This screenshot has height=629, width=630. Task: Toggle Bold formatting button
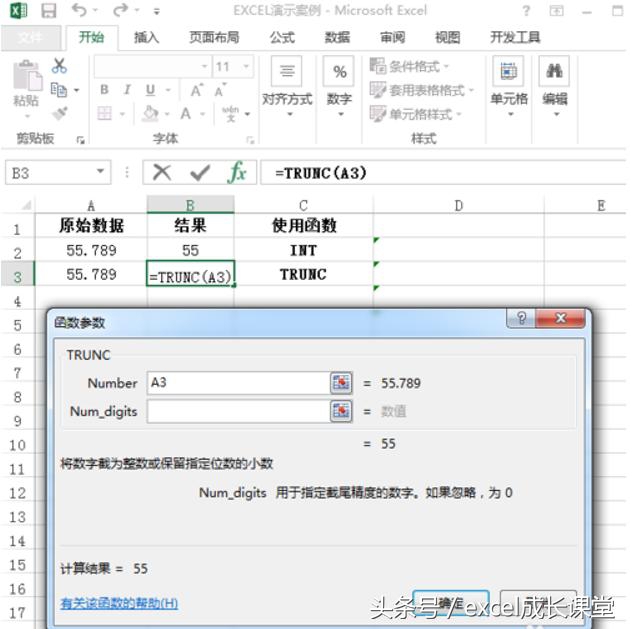(x=104, y=90)
